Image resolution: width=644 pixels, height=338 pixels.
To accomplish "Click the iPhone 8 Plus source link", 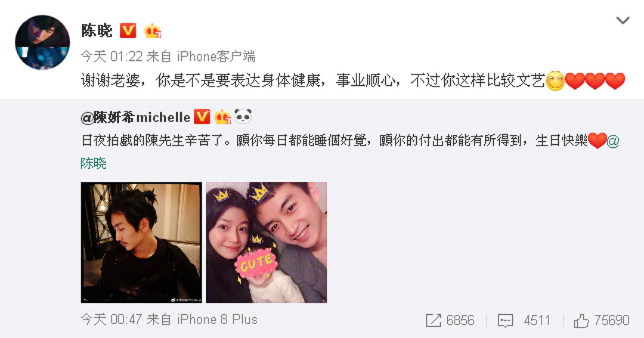I will click(217, 320).
